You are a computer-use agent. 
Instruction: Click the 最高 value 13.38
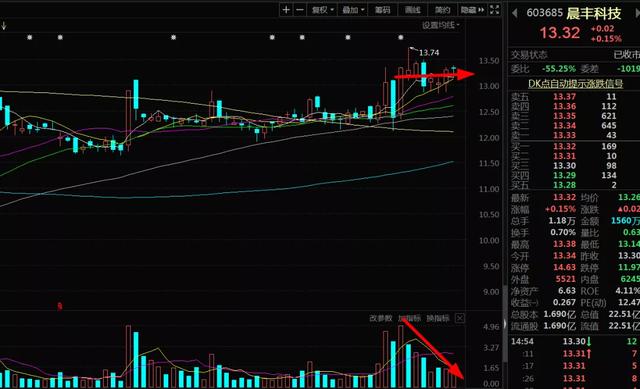pos(564,244)
